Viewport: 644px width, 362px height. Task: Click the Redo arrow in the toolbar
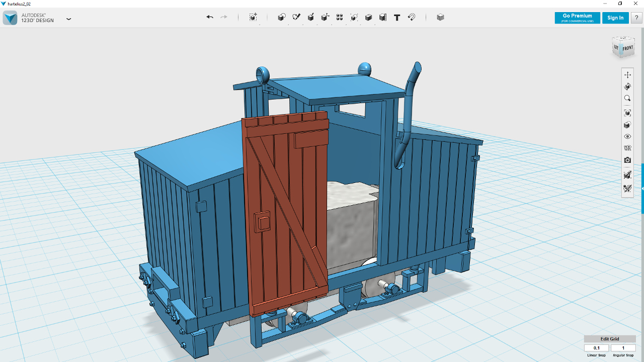point(224,17)
